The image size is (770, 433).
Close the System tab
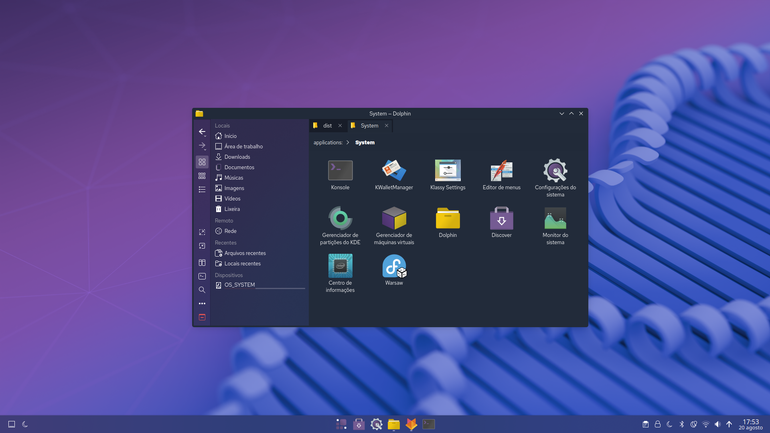386,126
